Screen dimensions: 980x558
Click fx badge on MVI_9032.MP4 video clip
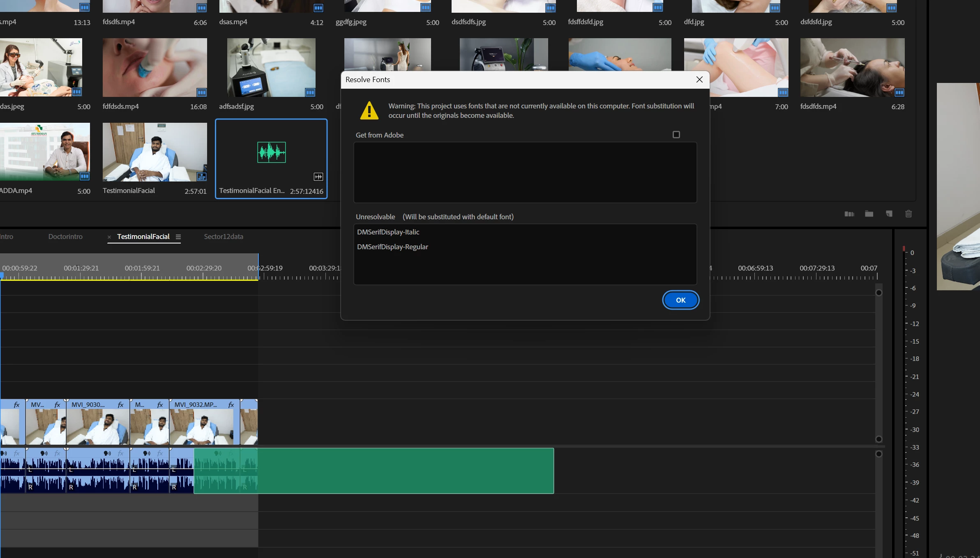point(231,405)
